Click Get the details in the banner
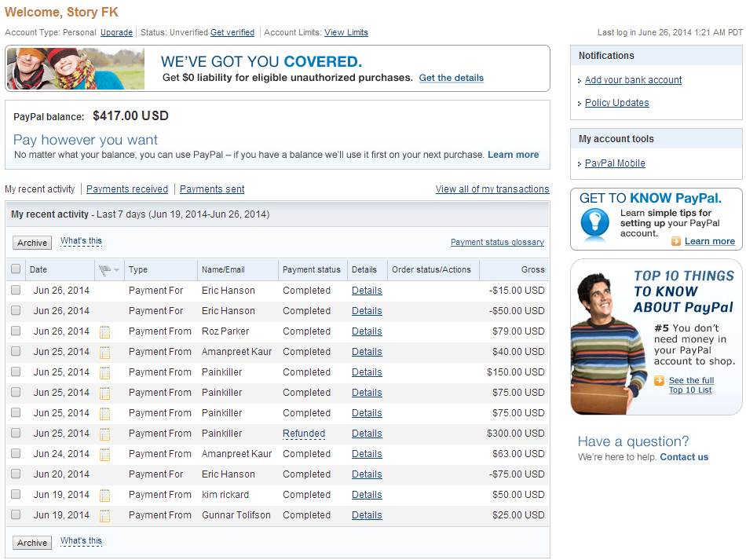 (x=451, y=78)
